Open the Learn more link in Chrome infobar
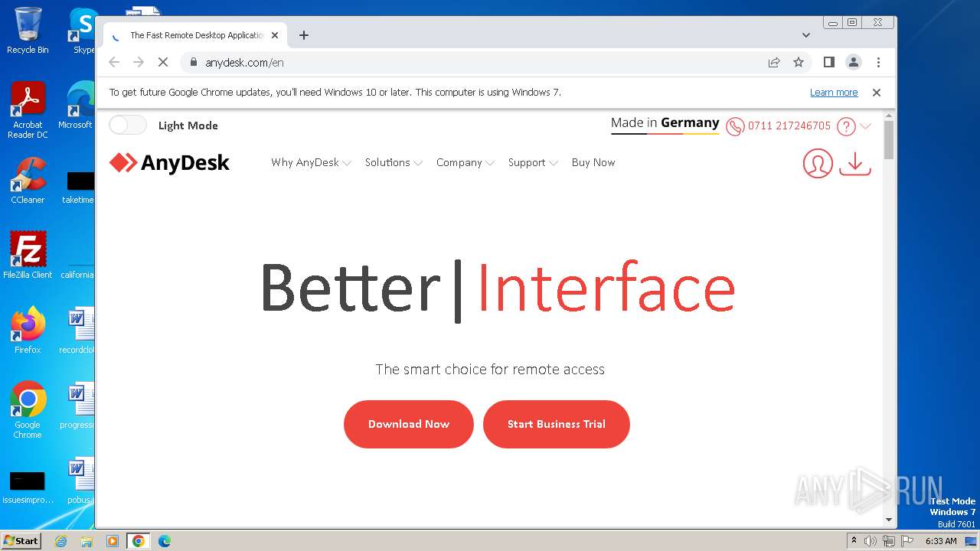This screenshot has height=551, width=980. pyautogui.click(x=834, y=93)
